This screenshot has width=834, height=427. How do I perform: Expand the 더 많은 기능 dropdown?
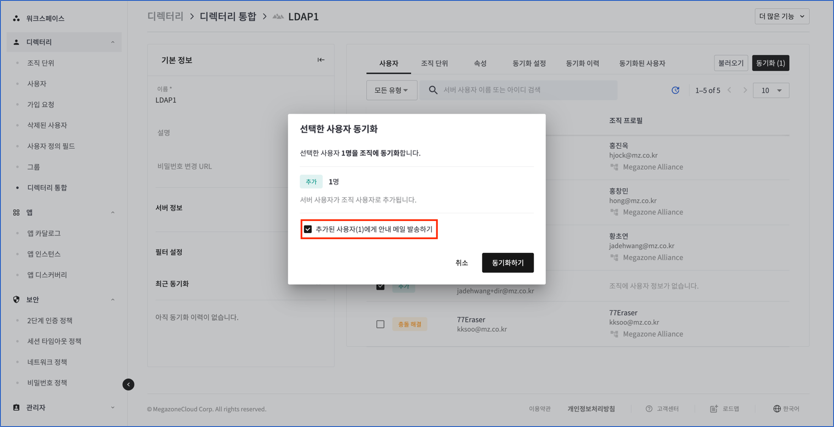781,16
